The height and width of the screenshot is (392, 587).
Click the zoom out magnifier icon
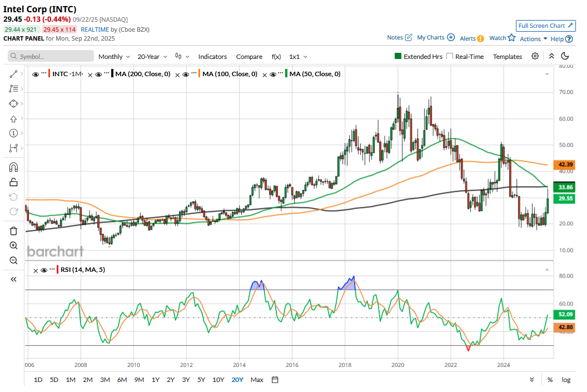(14, 260)
